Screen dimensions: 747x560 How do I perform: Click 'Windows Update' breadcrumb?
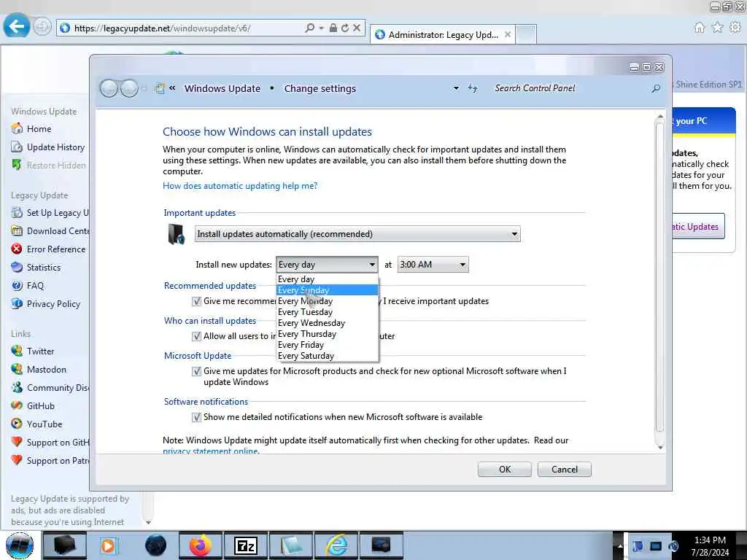pyautogui.click(x=222, y=88)
